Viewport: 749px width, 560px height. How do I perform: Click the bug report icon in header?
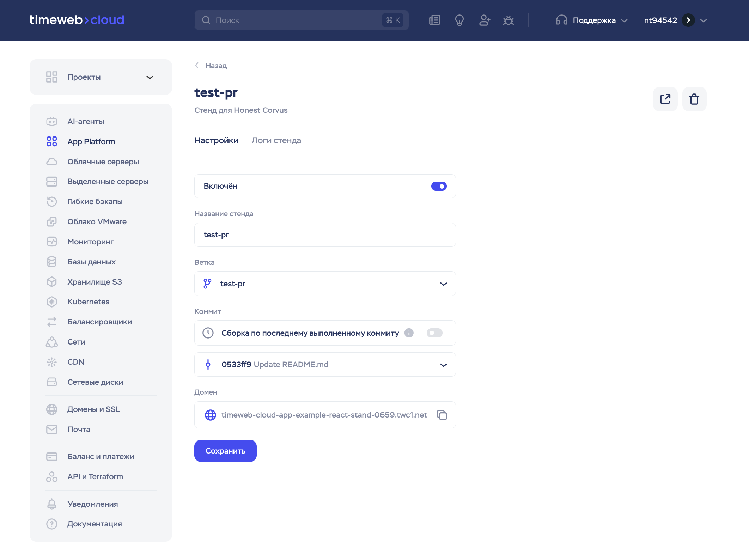[x=508, y=20]
